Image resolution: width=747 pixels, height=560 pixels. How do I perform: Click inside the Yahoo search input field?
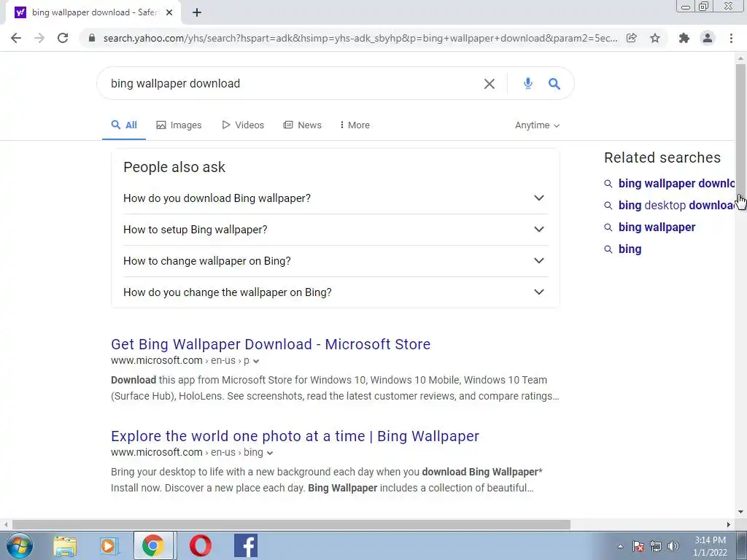click(x=293, y=84)
